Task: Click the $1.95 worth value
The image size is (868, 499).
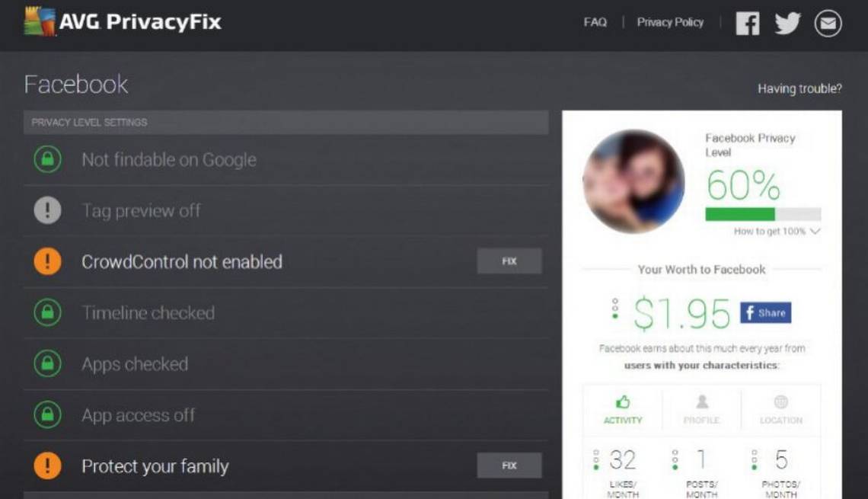Action: [x=682, y=313]
